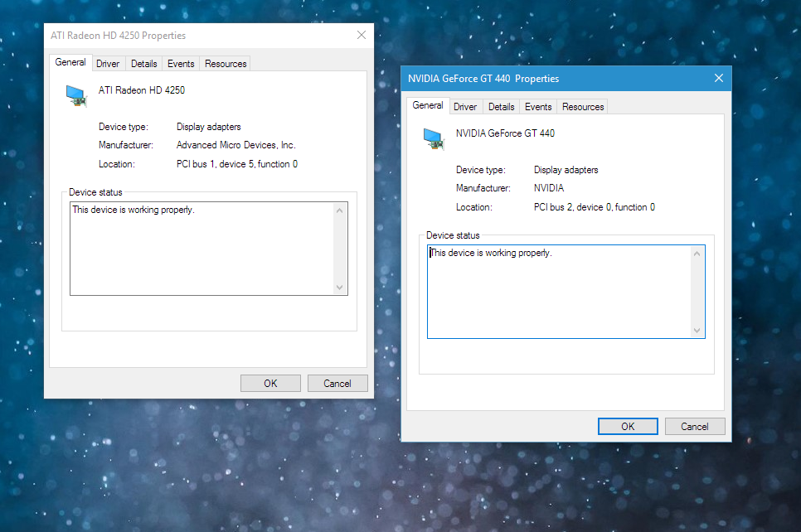This screenshot has height=532, width=801.
Task: Click the ATI device status text 'This device is working properly.'
Action: pos(133,210)
